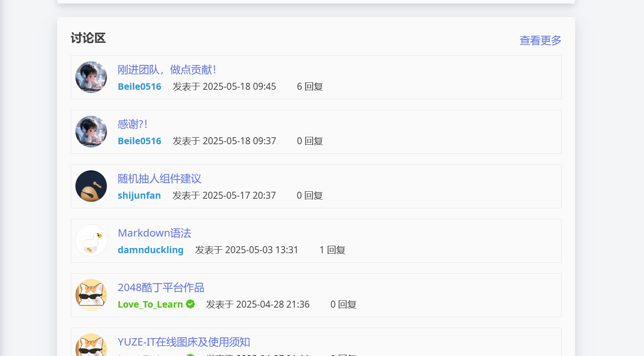Click username Beile0516 under 刚进团队 post
This screenshot has height=356, width=644.
[140, 87]
